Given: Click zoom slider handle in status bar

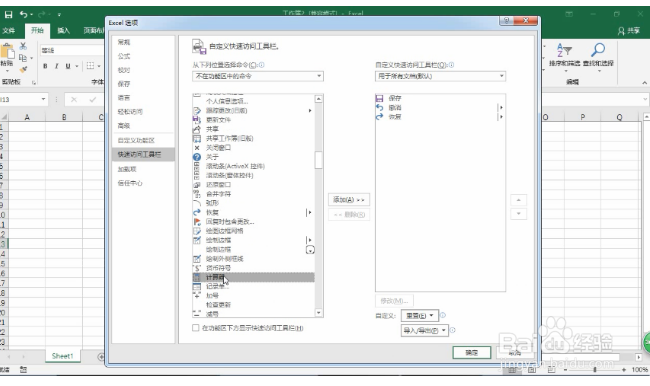Looking at the screenshot, I should tap(594, 369).
